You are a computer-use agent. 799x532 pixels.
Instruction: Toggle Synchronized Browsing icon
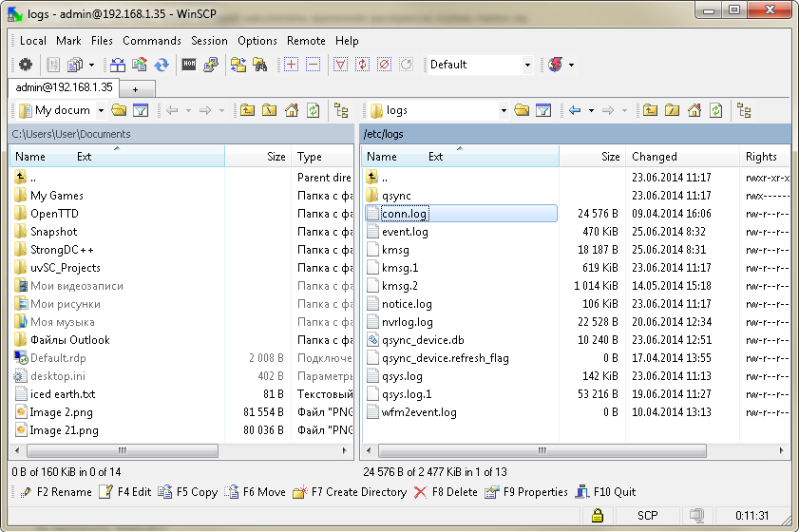238,65
